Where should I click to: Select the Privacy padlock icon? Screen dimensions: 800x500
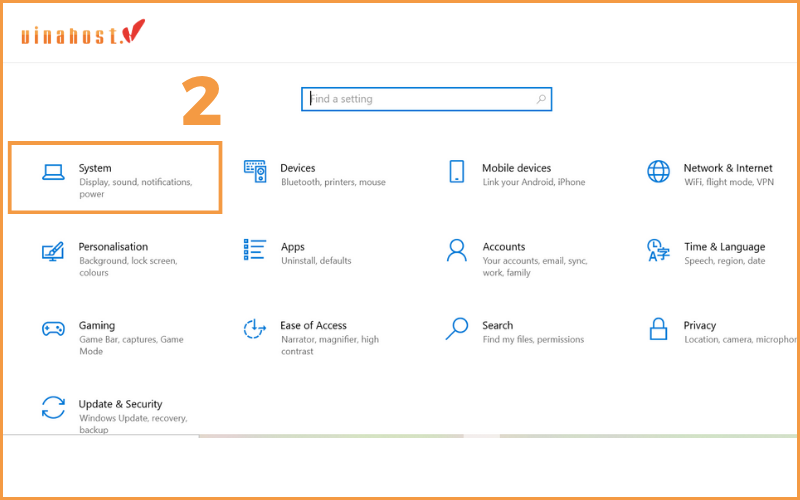coord(658,329)
